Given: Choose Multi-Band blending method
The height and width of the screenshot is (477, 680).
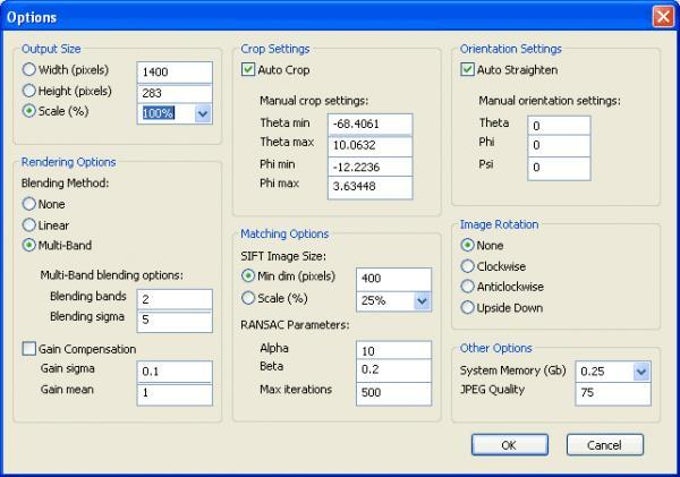Looking at the screenshot, I should point(29,245).
